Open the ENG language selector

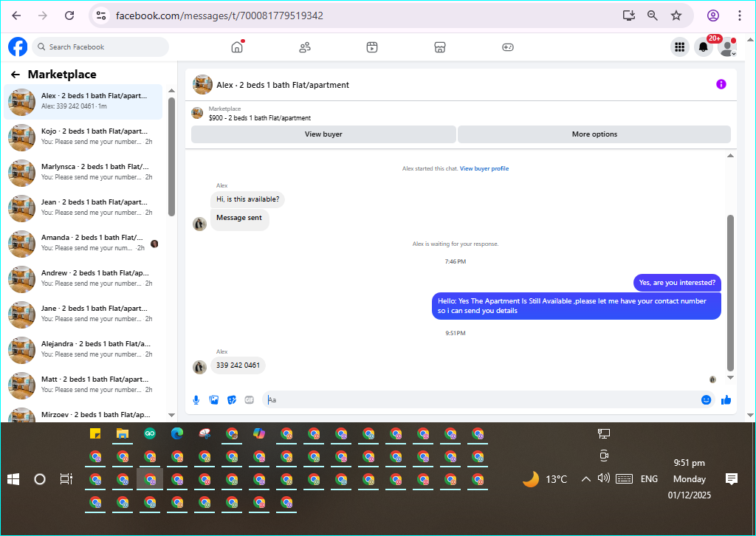[649, 479]
